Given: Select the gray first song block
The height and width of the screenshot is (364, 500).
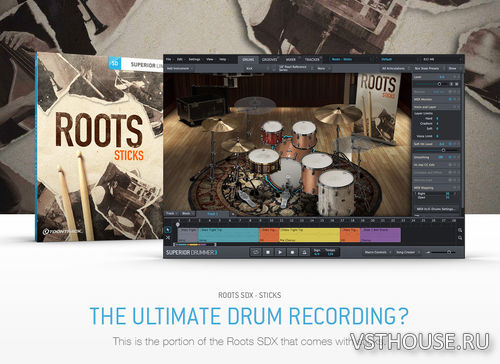Looking at the screenshot, I should pyautogui.click(x=188, y=235).
